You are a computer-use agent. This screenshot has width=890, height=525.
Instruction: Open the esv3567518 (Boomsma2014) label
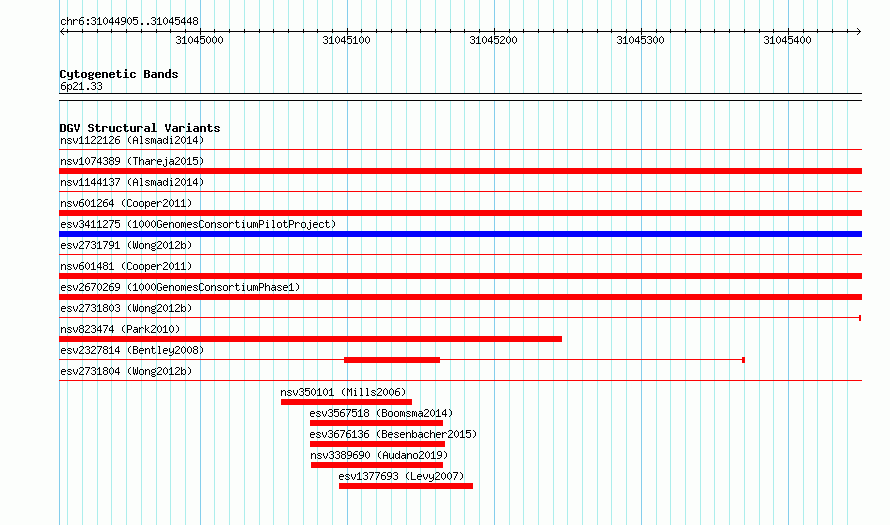[381, 413]
